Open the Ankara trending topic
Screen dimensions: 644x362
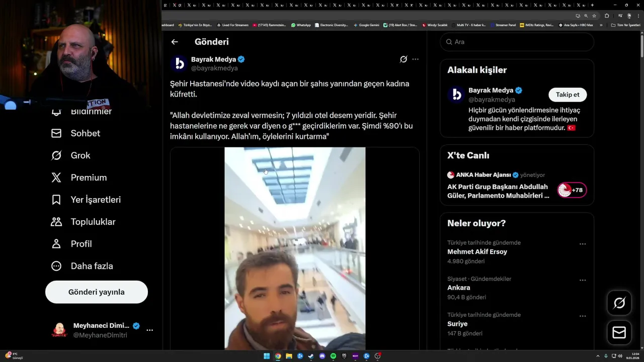[x=459, y=288]
